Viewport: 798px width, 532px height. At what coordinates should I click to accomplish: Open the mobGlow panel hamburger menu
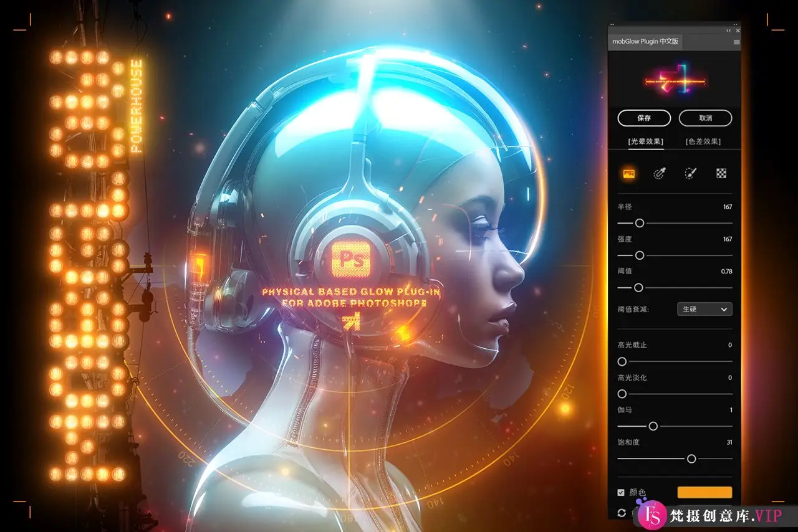736,42
